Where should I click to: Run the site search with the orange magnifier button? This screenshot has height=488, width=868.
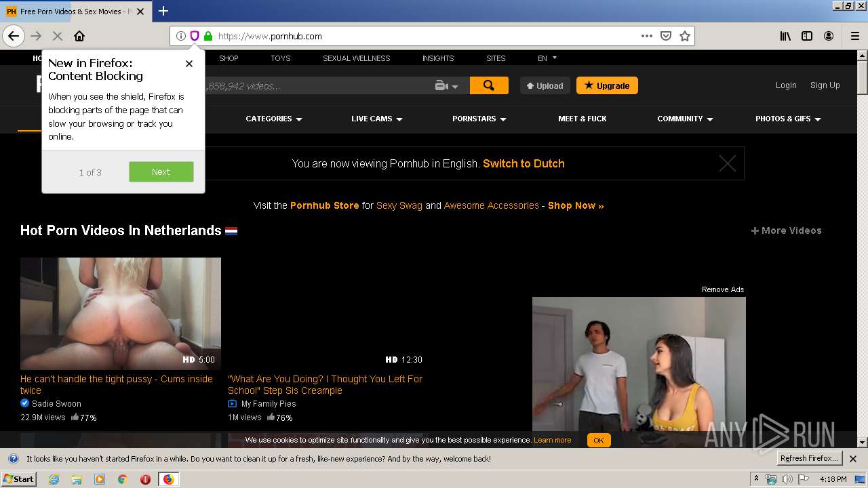[489, 85]
